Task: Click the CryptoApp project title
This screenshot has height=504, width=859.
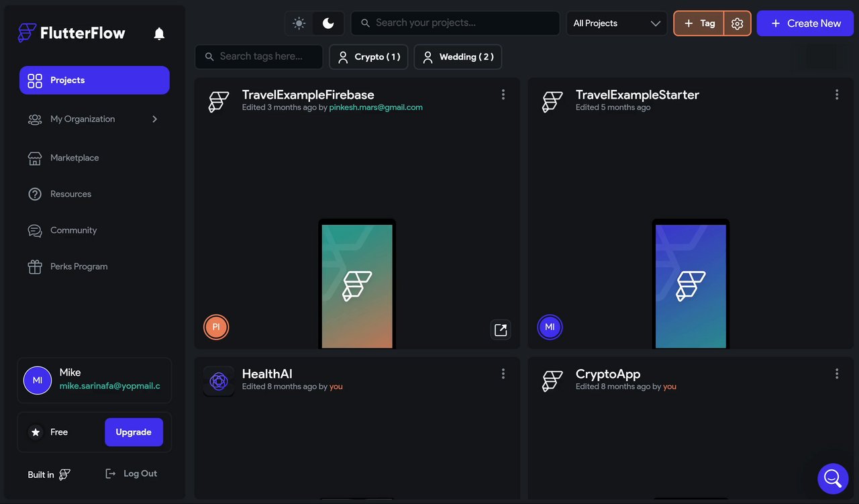Action: (608, 374)
